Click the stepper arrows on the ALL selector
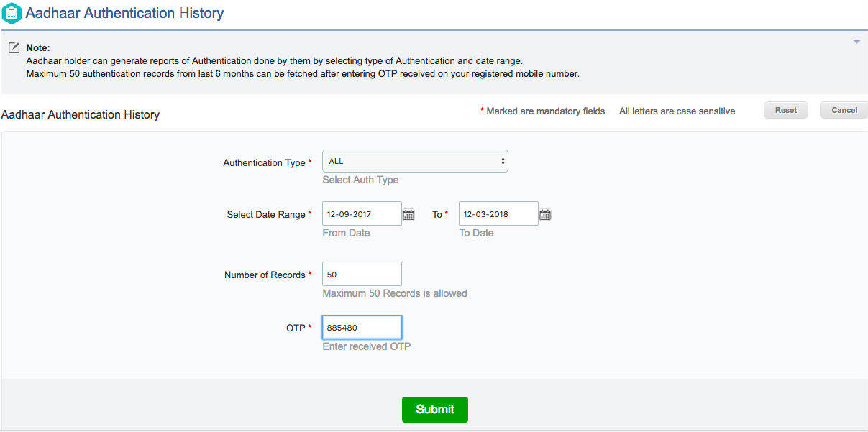The image size is (868, 432). (503, 161)
